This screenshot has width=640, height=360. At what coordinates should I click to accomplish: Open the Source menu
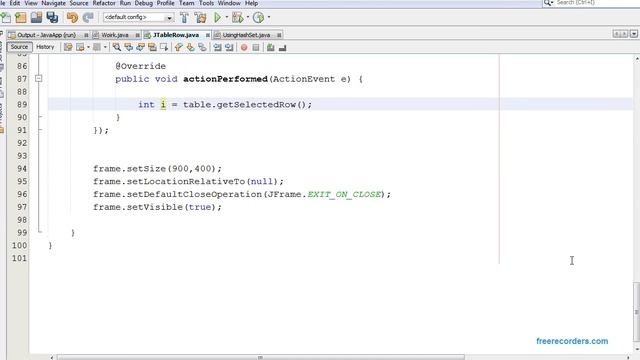[79, 3]
